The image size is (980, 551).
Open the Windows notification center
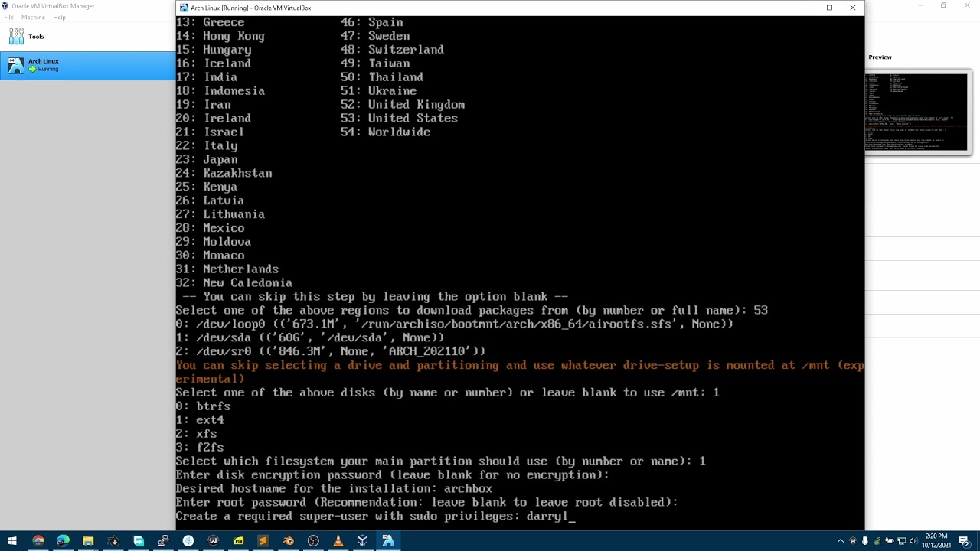pos(964,541)
